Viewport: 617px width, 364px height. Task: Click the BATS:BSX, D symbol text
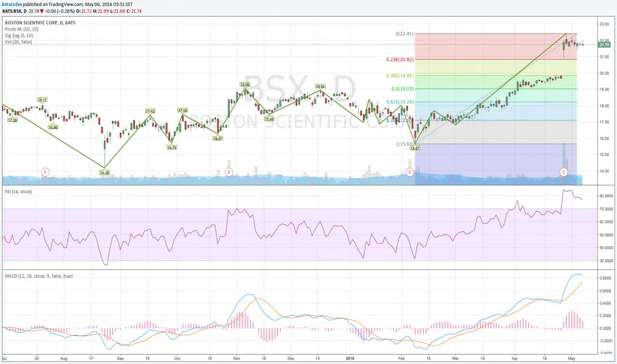coord(14,11)
